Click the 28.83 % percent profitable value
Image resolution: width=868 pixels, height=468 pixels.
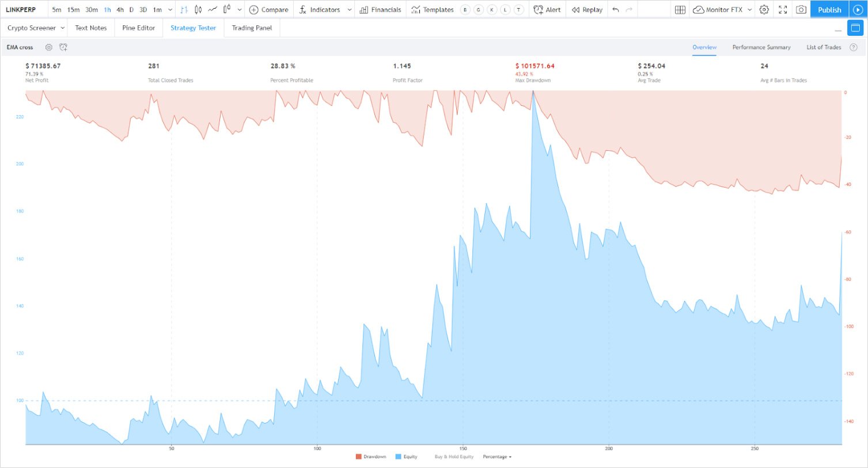tap(283, 66)
